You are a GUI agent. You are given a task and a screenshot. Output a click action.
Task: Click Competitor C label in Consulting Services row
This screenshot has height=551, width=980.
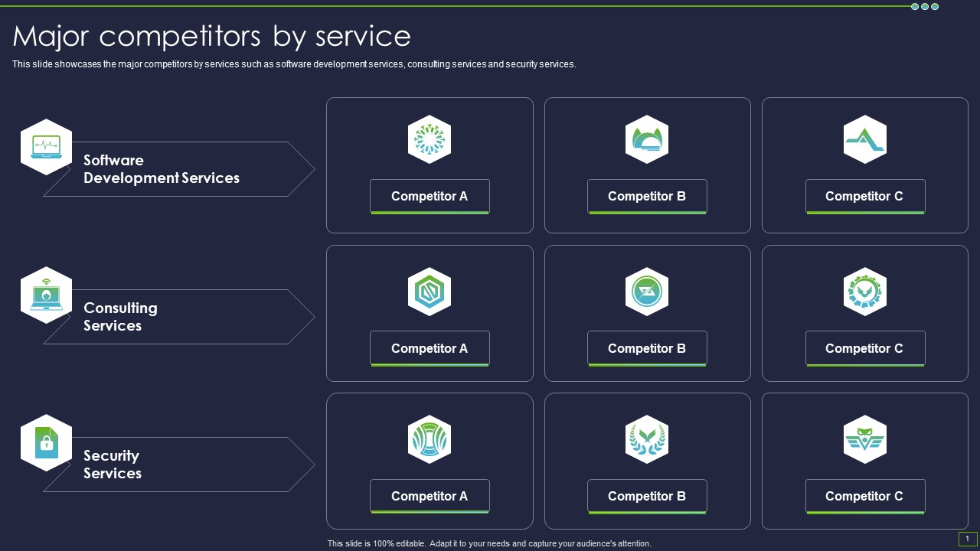865,349
